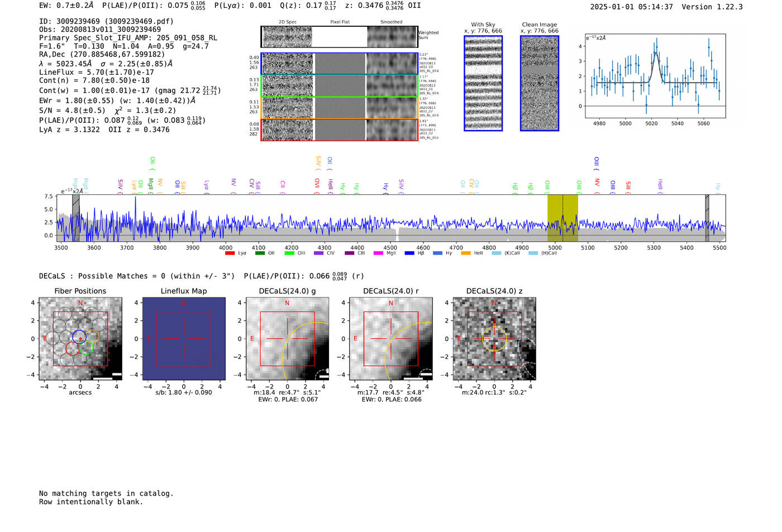782x532 pixels.
Task: Click the blue fiber circle in Fiber Positions
Action: [x=79, y=337]
